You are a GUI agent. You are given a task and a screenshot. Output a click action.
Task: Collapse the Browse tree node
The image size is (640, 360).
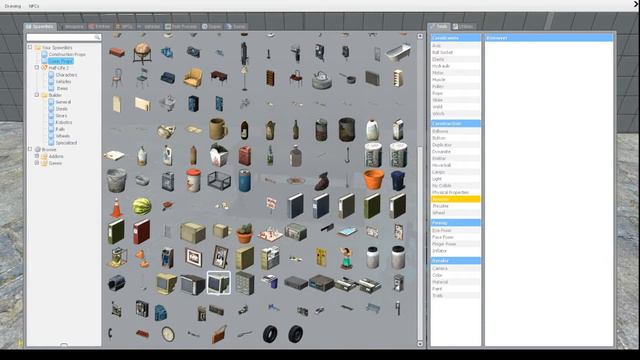click(30, 149)
